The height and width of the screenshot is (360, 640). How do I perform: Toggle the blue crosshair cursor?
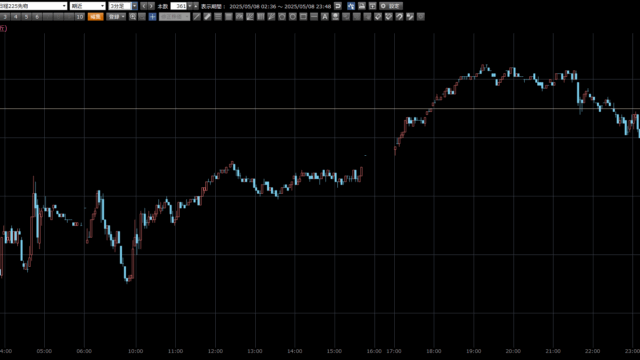[152, 17]
